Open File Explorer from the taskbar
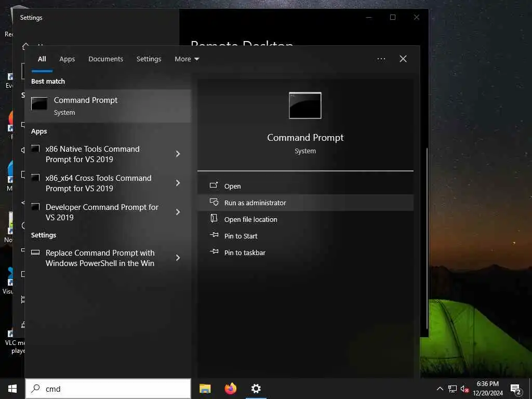The width and height of the screenshot is (532, 399). (205, 389)
